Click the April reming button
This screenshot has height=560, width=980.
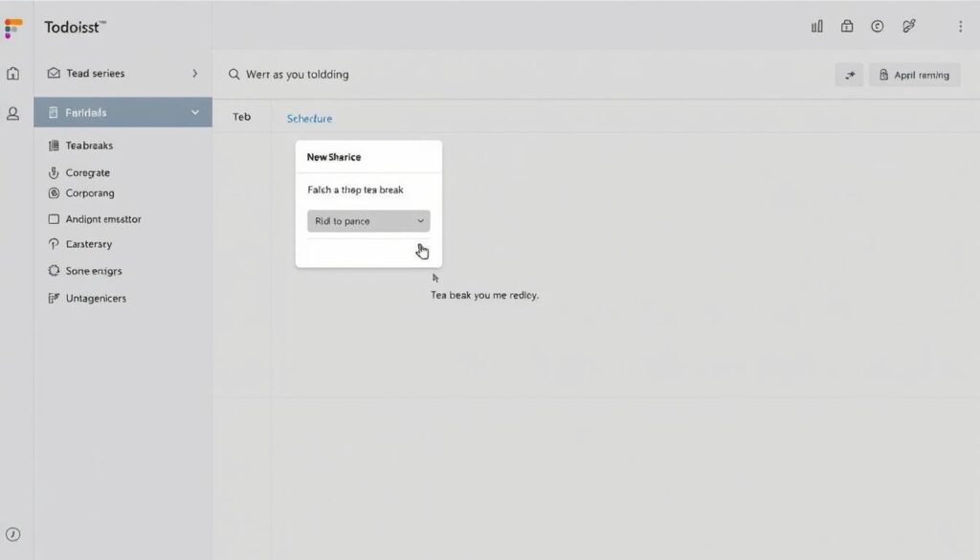pyautogui.click(x=913, y=75)
